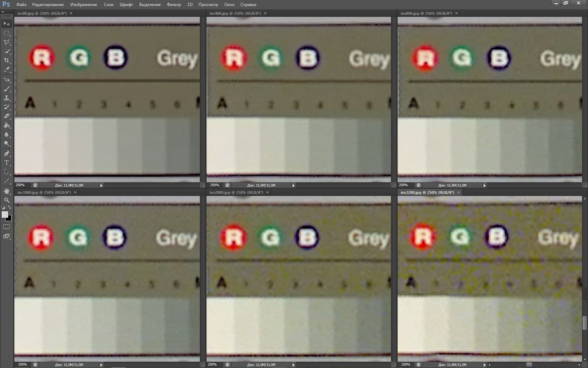Select the Red Eye tool
Screen dimensions: 588x368
(x=7, y=80)
